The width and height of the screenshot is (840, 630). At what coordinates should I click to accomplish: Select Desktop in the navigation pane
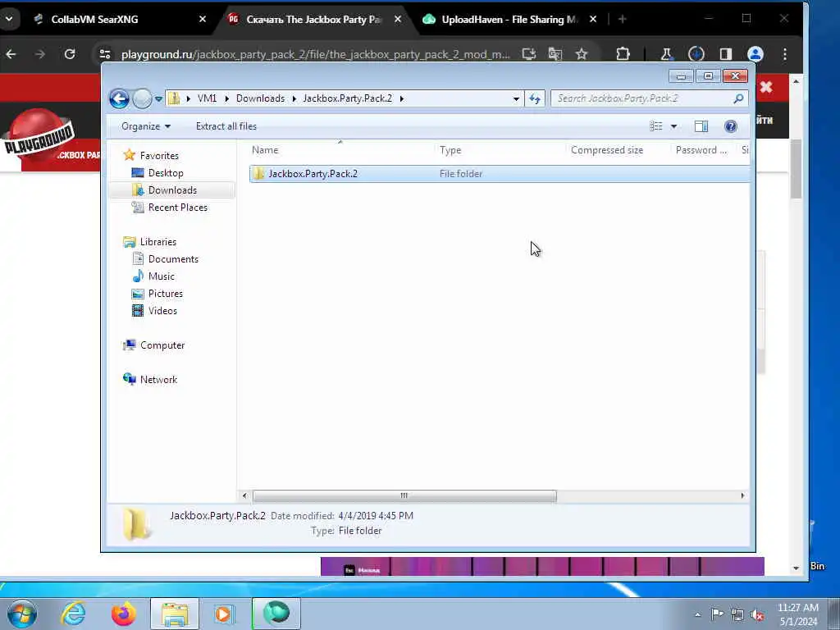pos(166,173)
